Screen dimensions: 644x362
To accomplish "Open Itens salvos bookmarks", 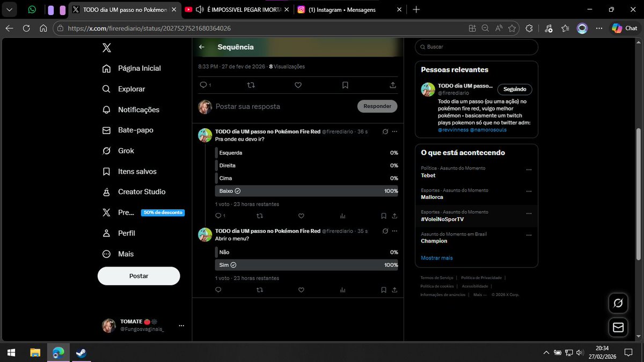I will coord(129,172).
